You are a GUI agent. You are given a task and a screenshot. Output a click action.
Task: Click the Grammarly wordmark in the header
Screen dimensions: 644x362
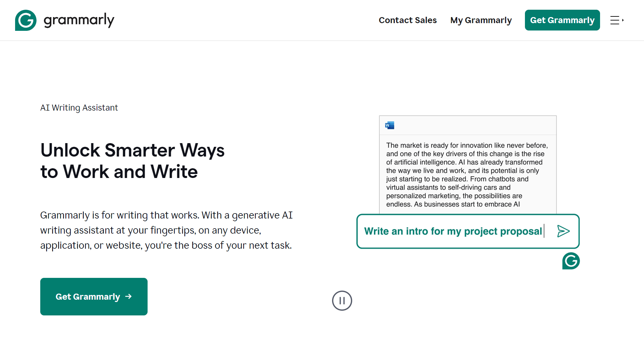tap(78, 20)
